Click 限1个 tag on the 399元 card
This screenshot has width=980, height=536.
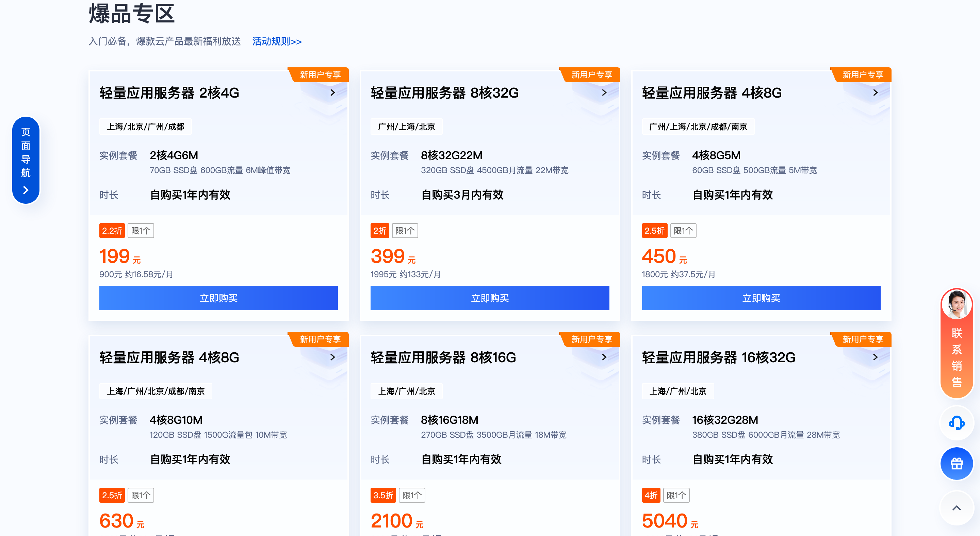pos(405,231)
